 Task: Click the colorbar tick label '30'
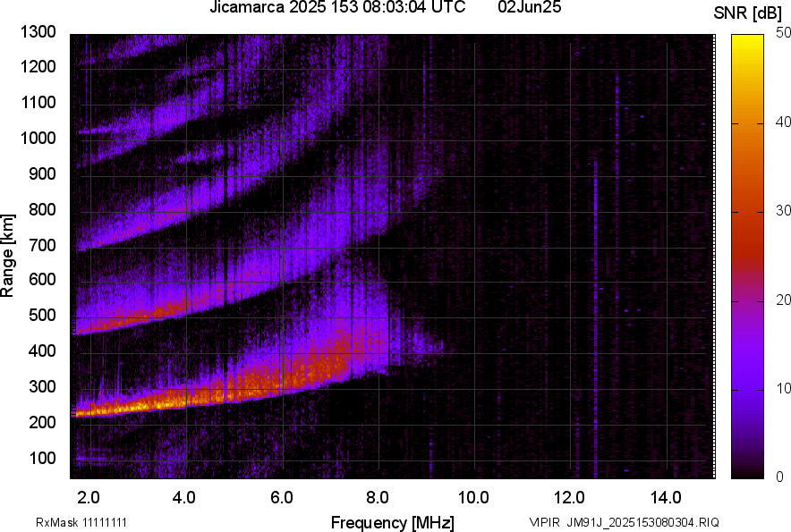coord(784,210)
